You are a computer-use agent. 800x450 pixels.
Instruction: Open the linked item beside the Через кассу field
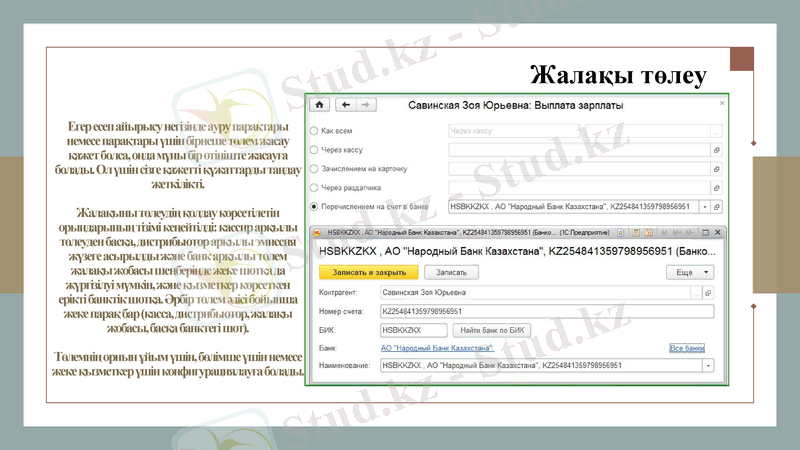[x=717, y=150]
